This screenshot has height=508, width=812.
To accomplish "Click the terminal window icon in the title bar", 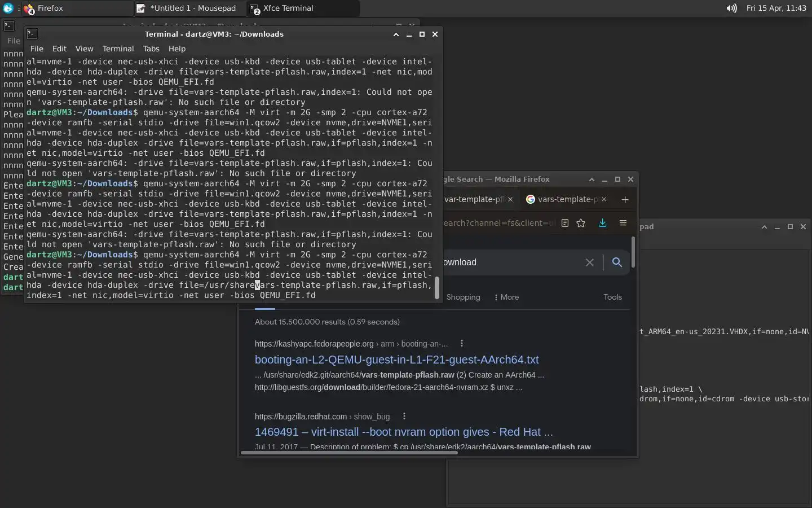I will [32, 34].
